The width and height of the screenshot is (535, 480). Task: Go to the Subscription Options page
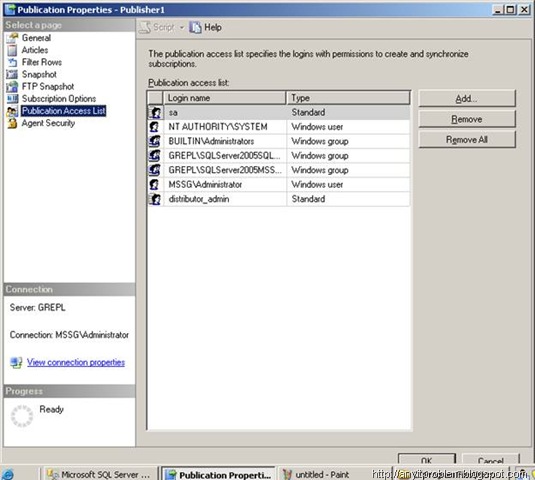click(59, 99)
